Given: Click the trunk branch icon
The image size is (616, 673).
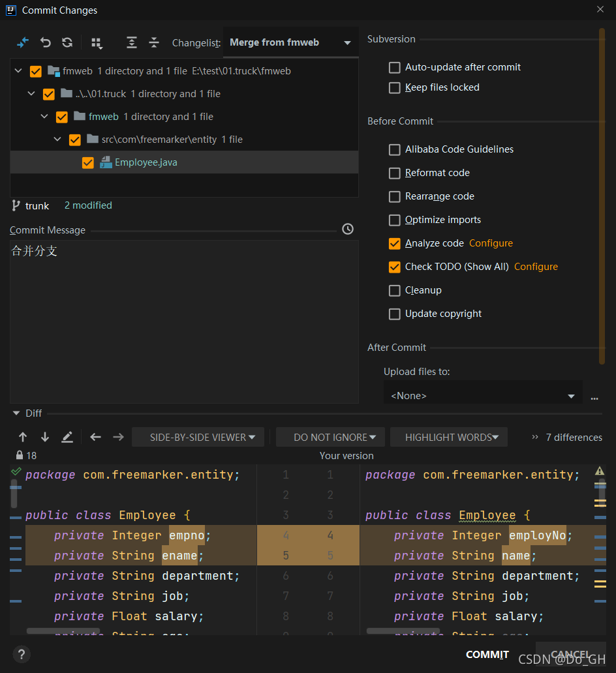Looking at the screenshot, I should tap(16, 205).
